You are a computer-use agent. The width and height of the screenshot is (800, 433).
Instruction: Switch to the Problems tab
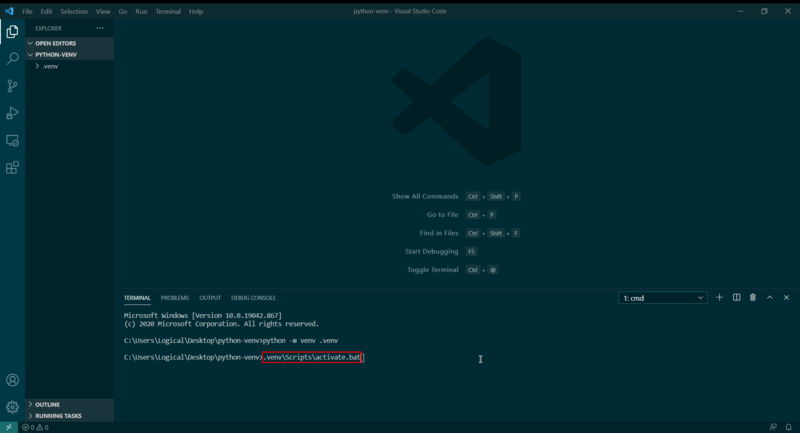[x=174, y=298]
